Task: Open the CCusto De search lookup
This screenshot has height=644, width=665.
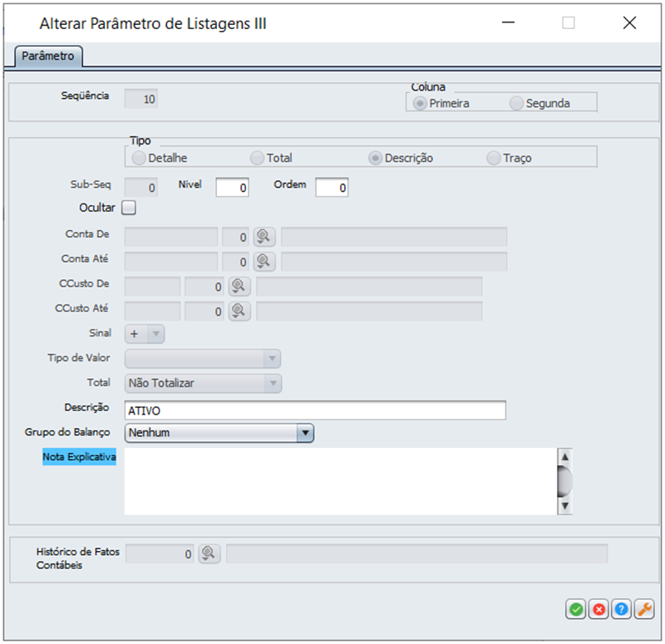Action: tap(239, 287)
